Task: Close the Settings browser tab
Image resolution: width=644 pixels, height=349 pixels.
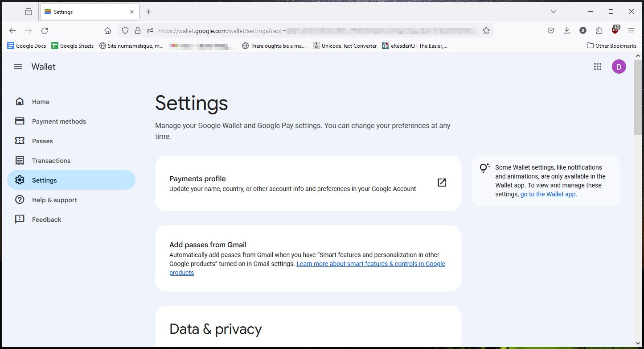Action: tap(132, 12)
